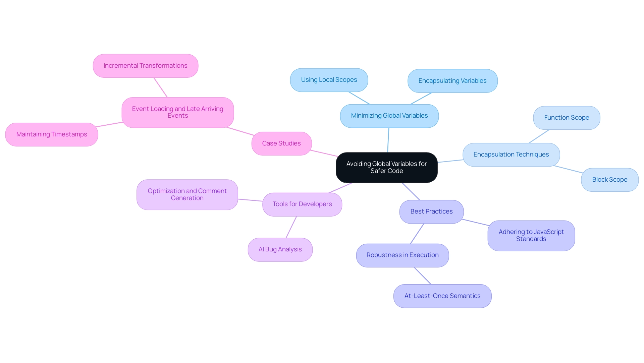Select the node color for pink branch
The image size is (644, 363).
coord(281,143)
